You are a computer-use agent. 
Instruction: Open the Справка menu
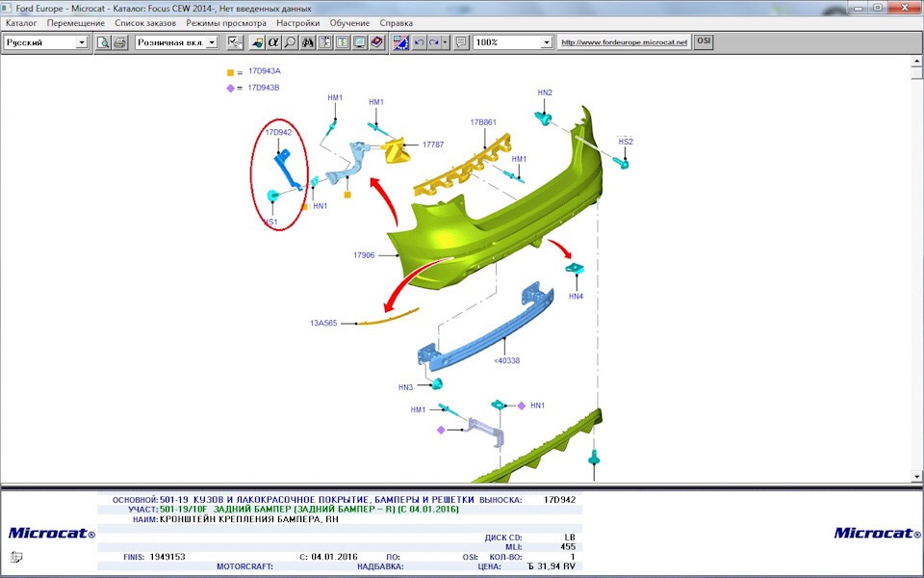[396, 23]
